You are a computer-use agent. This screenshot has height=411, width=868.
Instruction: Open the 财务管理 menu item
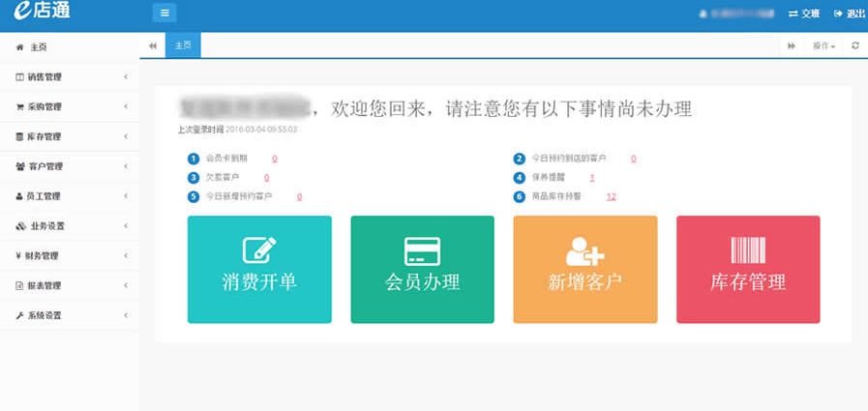tap(70, 256)
